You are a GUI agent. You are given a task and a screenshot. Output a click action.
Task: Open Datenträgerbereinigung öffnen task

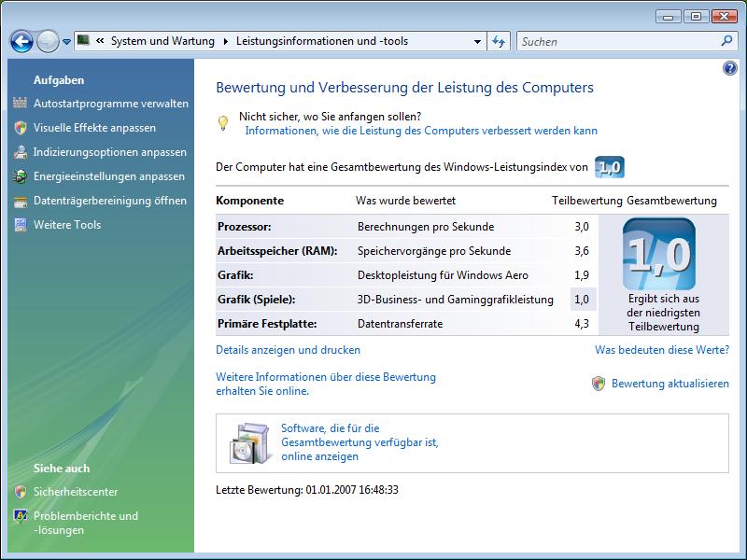[x=109, y=201]
